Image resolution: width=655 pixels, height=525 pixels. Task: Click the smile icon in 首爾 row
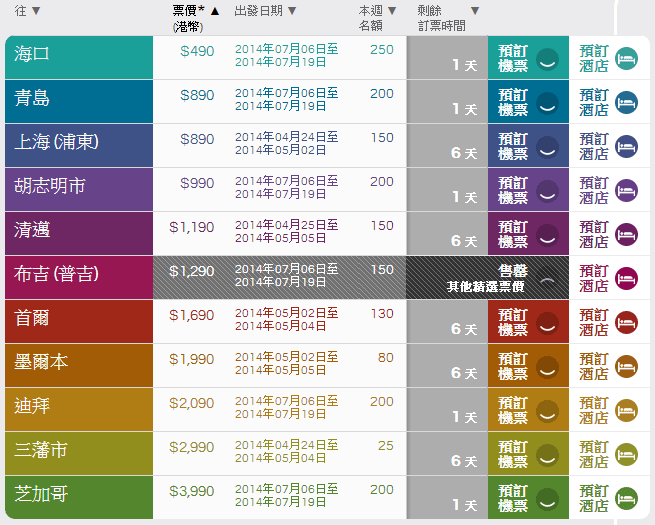[547, 322]
